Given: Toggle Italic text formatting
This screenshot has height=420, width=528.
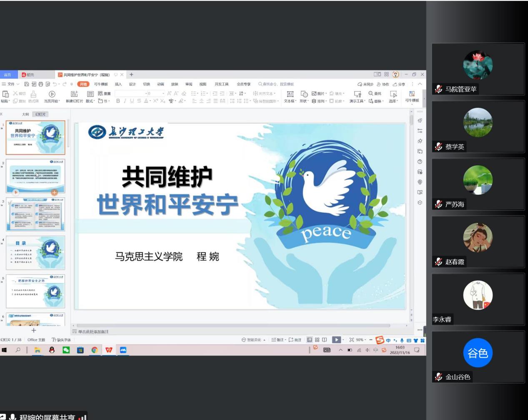Looking at the screenshot, I should click(x=125, y=101).
